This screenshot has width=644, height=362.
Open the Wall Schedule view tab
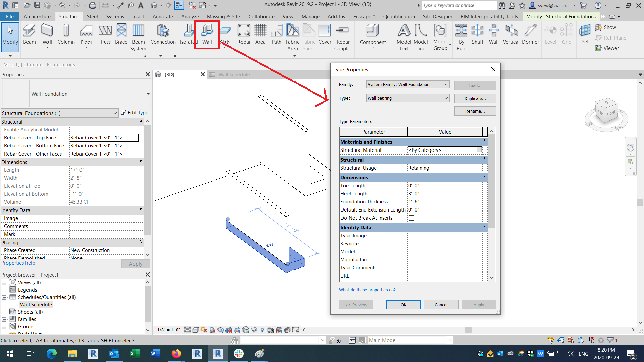[x=234, y=74]
